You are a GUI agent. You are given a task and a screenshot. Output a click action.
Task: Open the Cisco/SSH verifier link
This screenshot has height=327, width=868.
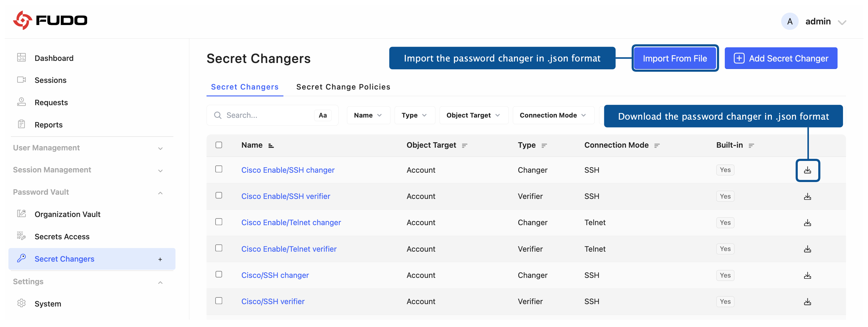tap(273, 302)
